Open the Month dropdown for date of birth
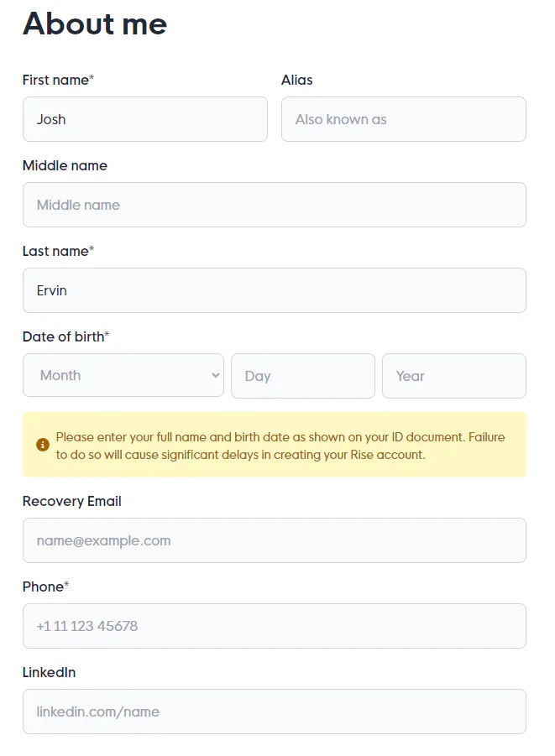The image size is (555, 756). pyautogui.click(x=123, y=375)
